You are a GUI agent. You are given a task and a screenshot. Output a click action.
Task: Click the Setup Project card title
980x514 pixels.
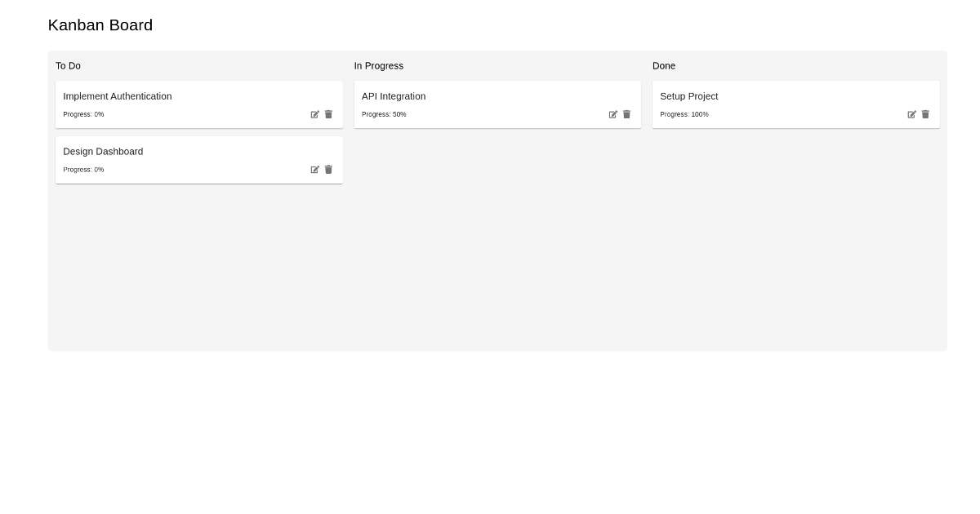click(688, 96)
